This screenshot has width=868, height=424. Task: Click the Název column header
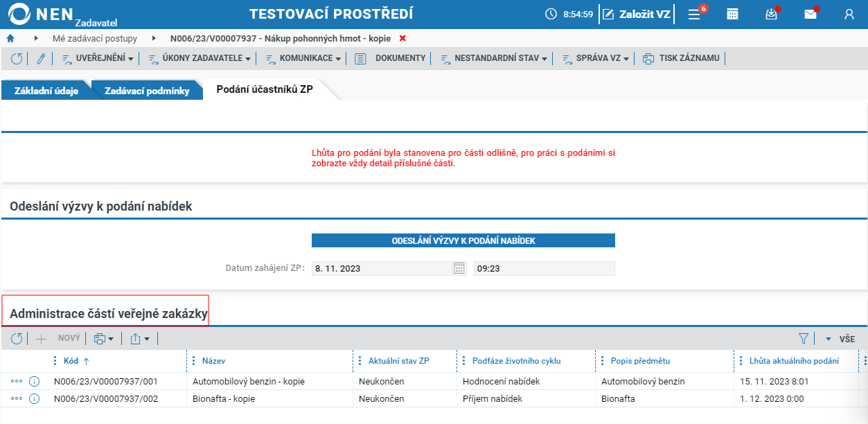click(213, 361)
